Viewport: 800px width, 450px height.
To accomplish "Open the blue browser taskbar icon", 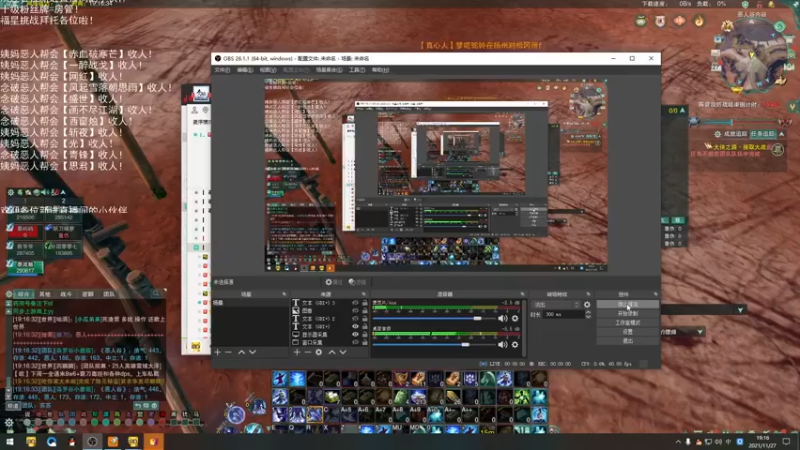I will pyautogui.click(x=52, y=442).
